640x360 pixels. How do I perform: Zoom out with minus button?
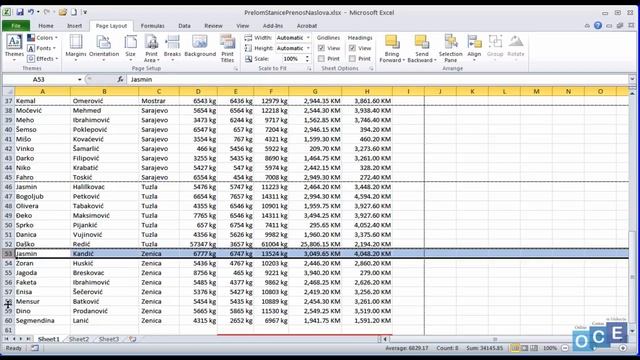565,348
